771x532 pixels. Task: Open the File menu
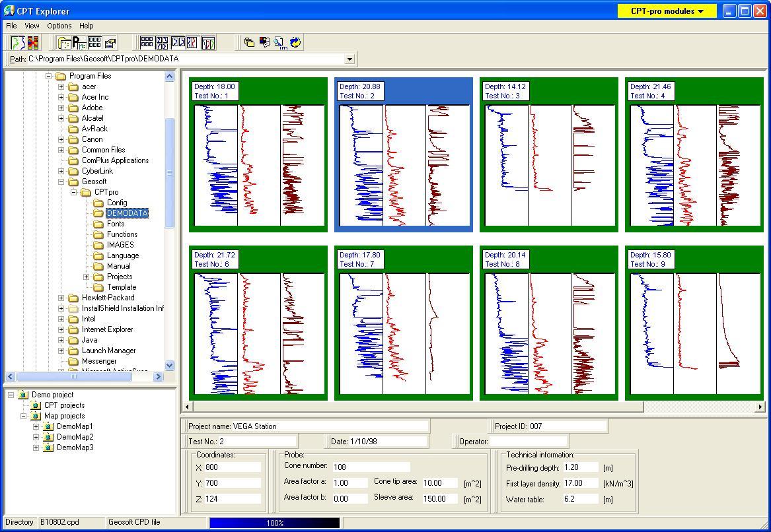11,26
